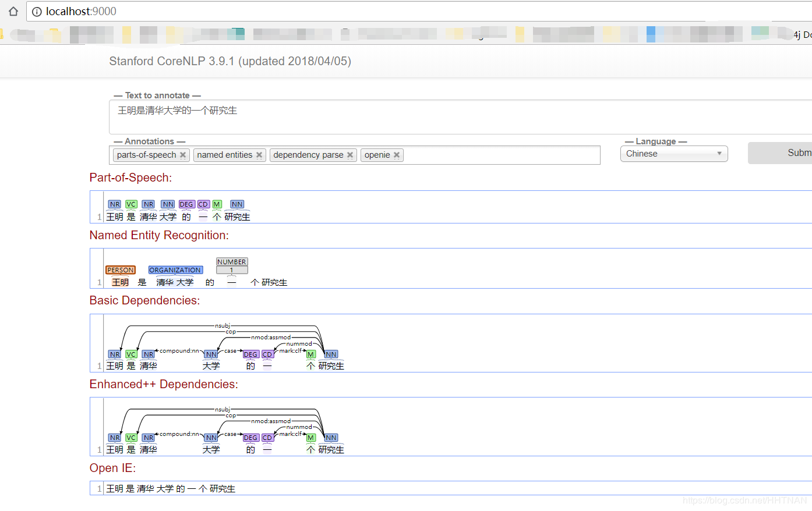This screenshot has height=511, width=812.
Task: Click the Submit button
Action: pos(780,152)
